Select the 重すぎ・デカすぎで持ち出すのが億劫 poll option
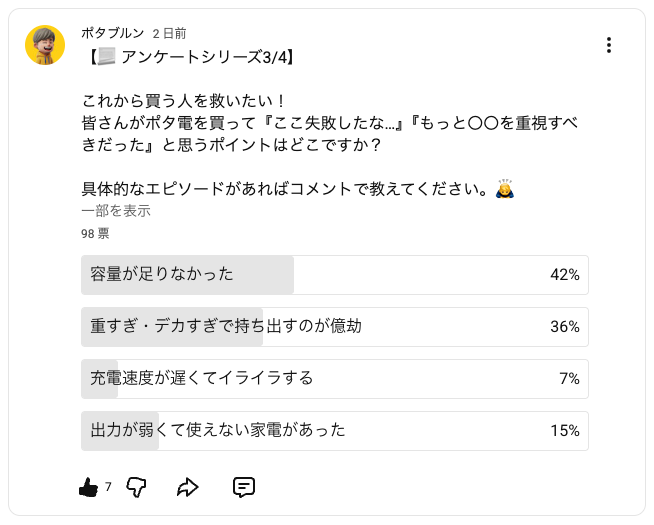 click(334, 327)
